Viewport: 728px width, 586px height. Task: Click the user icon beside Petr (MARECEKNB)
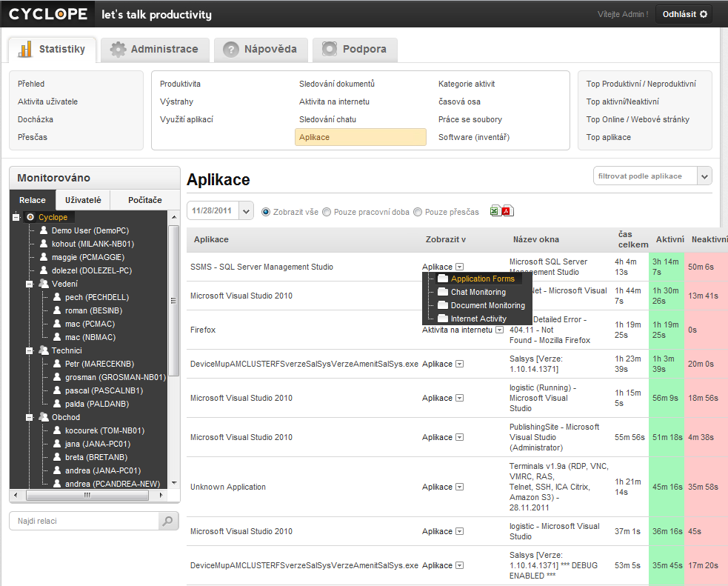57,364
